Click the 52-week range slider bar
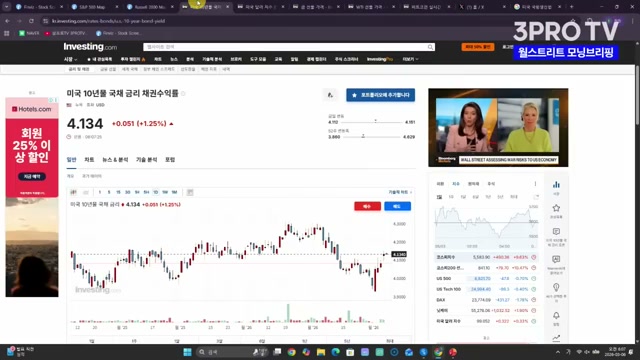 (371, 137)
